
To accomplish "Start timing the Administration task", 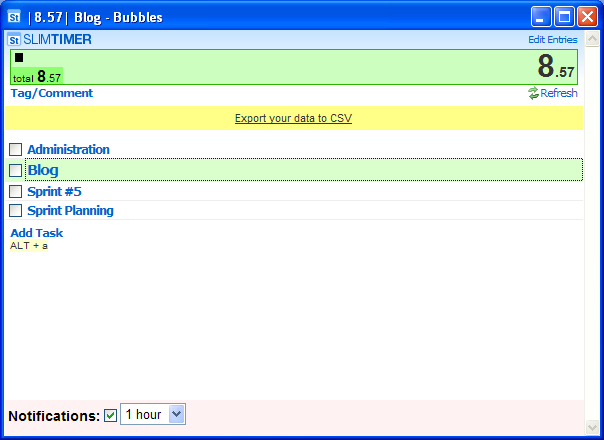I will [x=68, y=149].
